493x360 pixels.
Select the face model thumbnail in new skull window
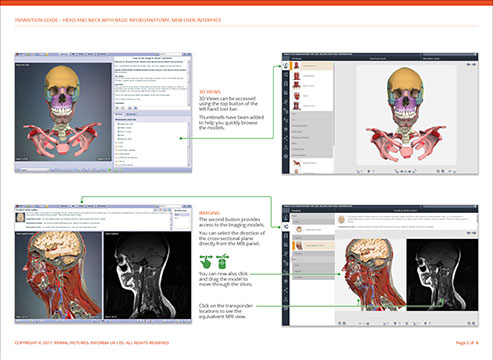click(x=297, y=96)
